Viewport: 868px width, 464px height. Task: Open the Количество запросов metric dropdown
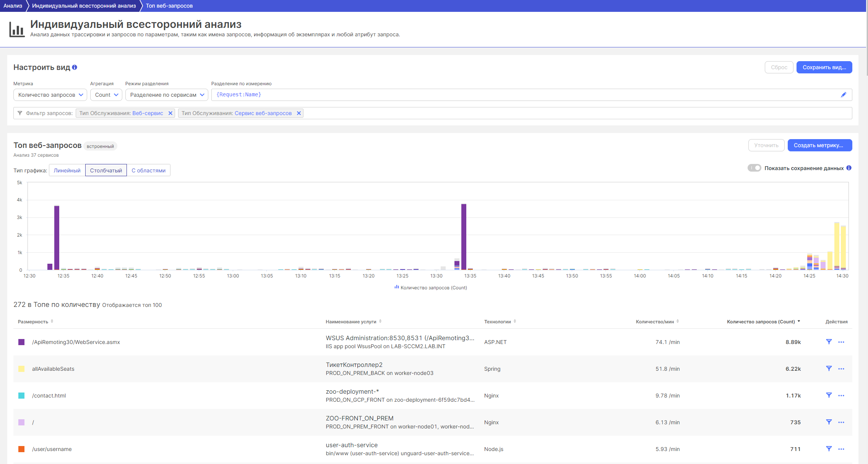[50, 95]
